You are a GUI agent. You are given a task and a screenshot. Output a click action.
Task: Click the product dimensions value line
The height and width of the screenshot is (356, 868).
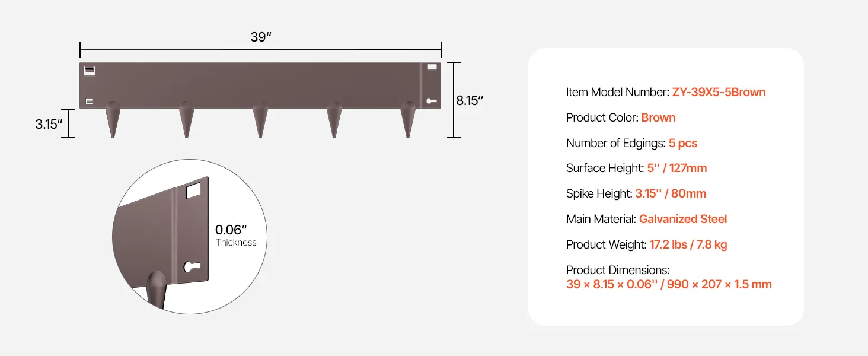[x=669, y=284]
